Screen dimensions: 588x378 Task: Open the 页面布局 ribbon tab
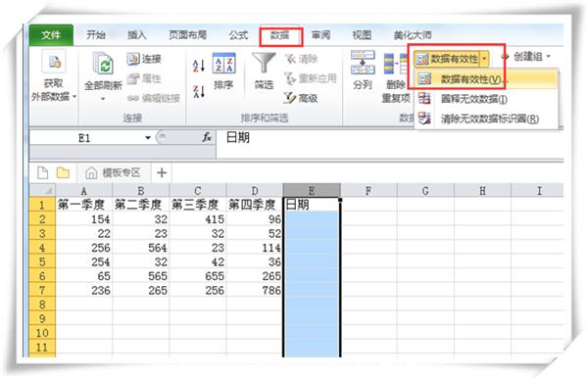tap(187, 35)
